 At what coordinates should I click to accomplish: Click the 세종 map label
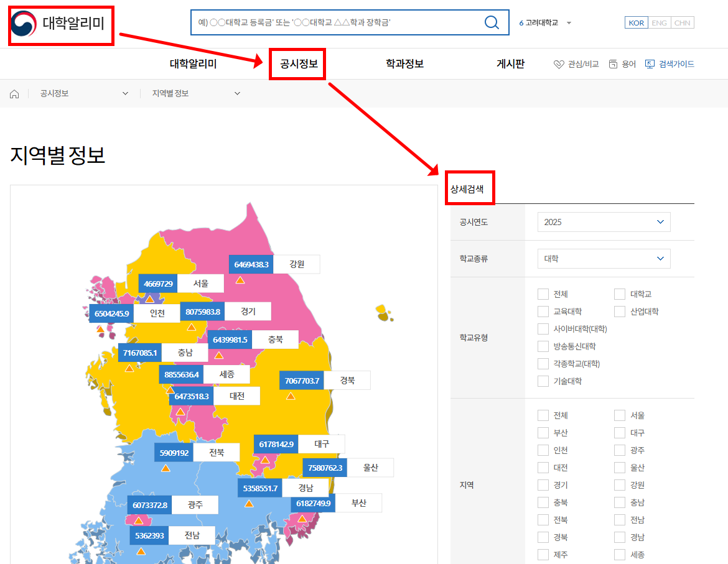[226, 374]
